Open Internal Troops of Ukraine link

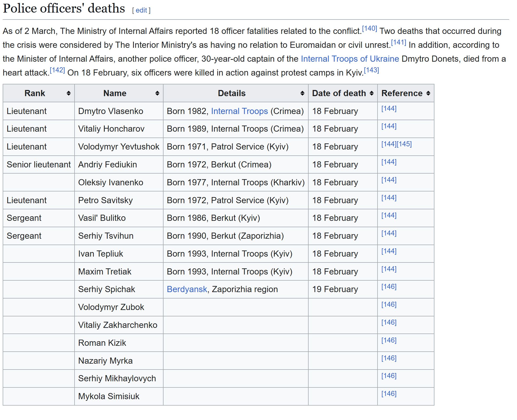350,59
